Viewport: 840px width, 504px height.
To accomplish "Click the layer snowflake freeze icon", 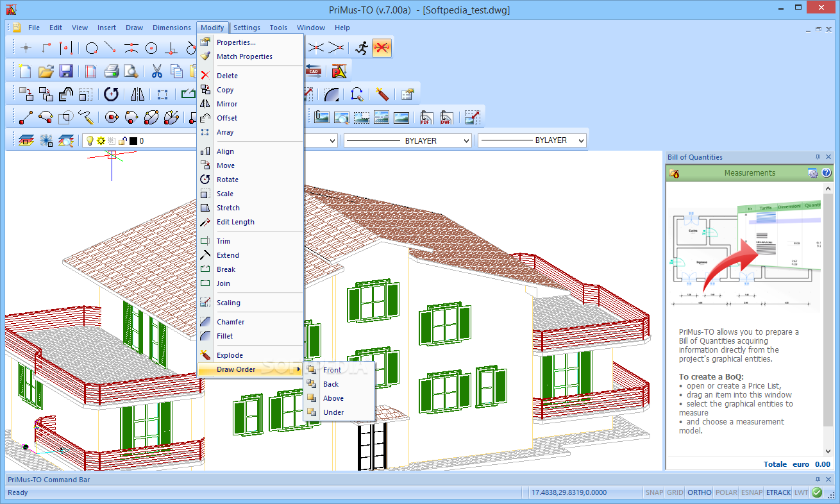I will pyautogui.click(x=46, y=140).
